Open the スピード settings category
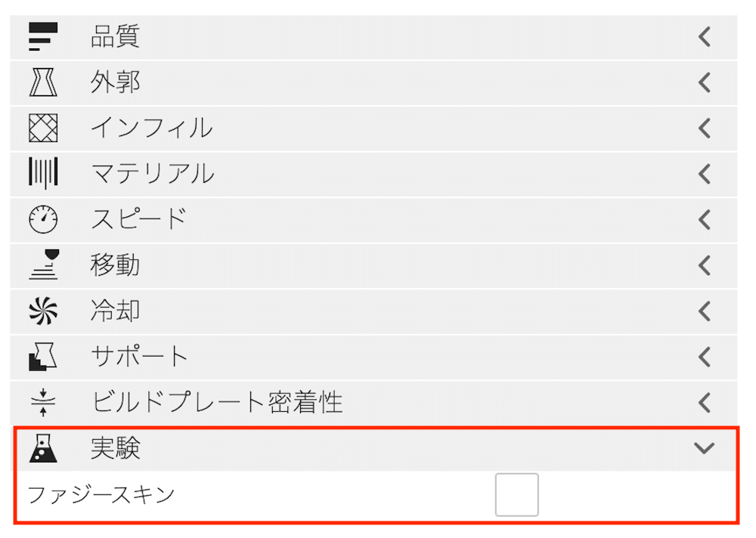The width and height of the screenshot is (756, 538). (x=138, y=220)
